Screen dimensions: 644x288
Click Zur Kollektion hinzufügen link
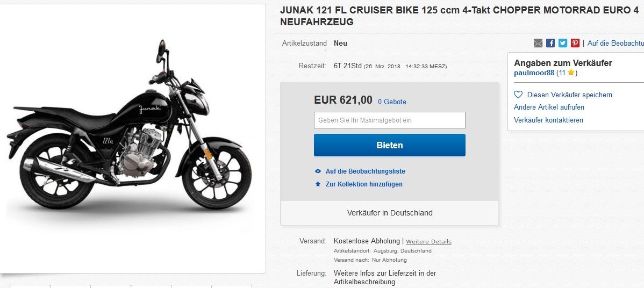(x=364, y=184)
